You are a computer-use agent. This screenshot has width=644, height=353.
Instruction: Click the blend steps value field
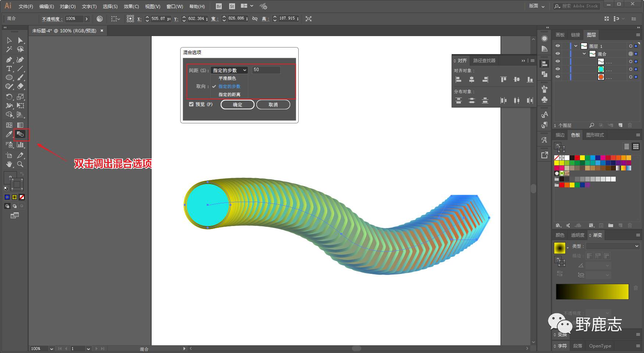tap(266, 70)
